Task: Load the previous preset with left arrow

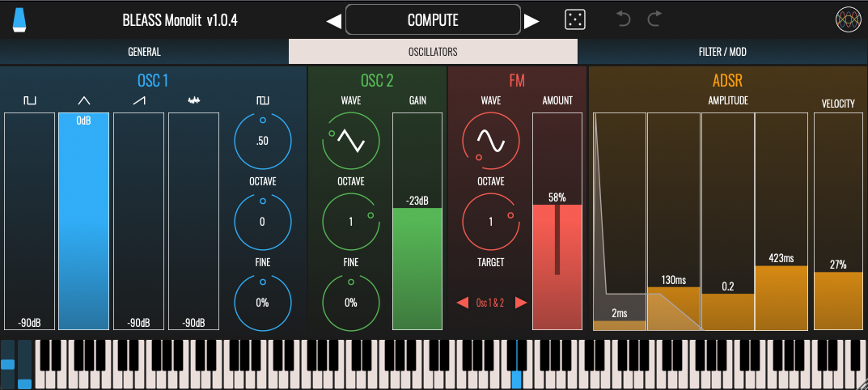Action: tap(334, 21)
